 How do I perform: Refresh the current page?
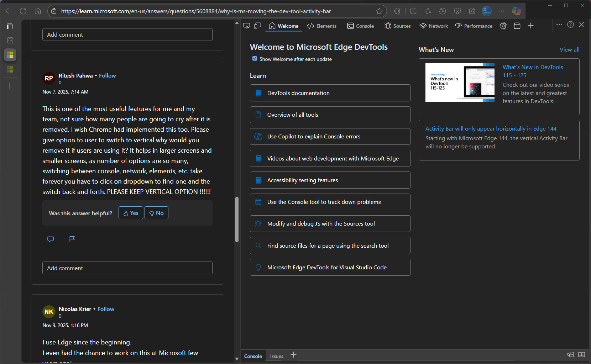point(23,11)
